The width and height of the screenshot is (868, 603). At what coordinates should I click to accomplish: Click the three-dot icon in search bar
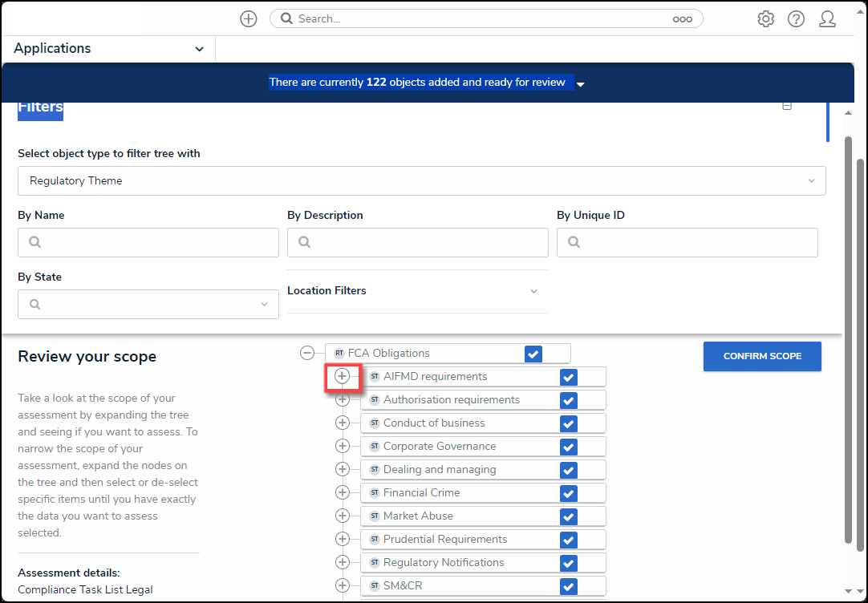(x=682, y=18)
